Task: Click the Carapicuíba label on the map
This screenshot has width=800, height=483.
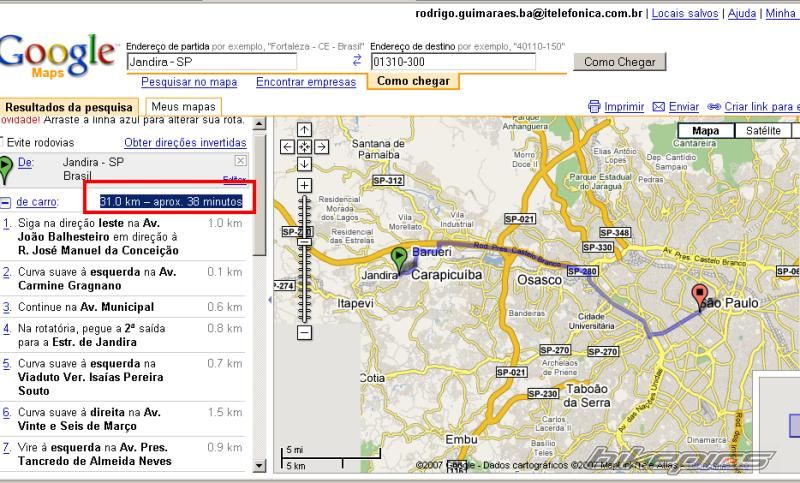Action: click(x=446, y=275)
